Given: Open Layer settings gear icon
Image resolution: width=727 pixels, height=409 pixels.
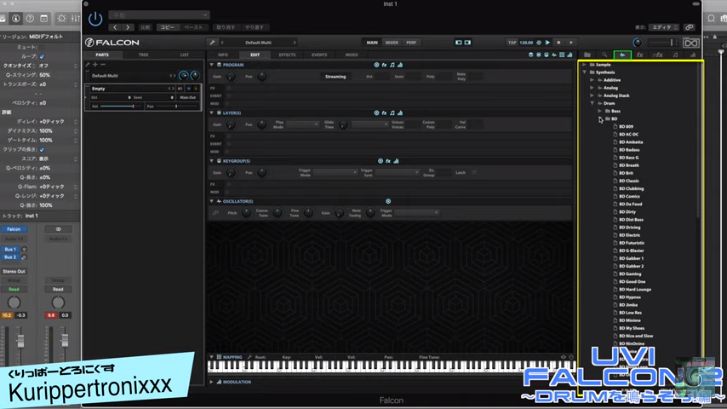Looking at the screenshot, I should [x=376, y=113].
